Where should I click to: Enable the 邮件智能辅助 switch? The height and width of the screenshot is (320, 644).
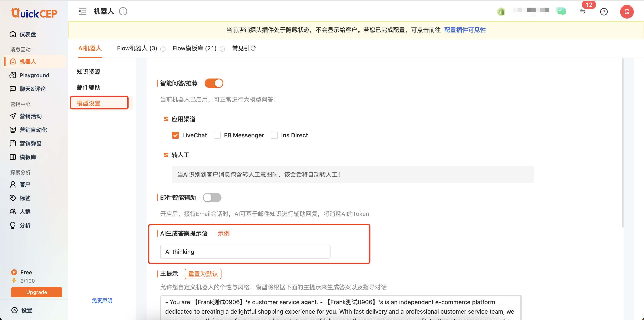(212, 198)
